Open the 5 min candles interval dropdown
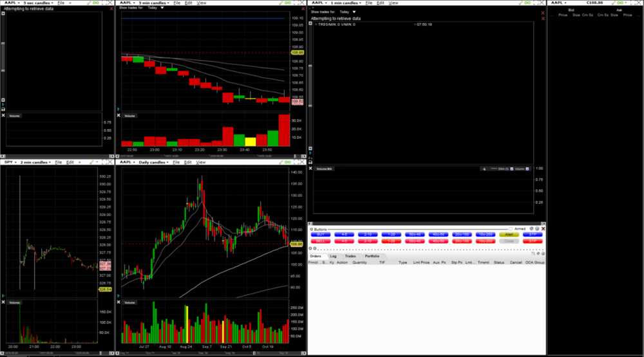Image resolution: width=644 pixels, height=357 pixels. 153,3
